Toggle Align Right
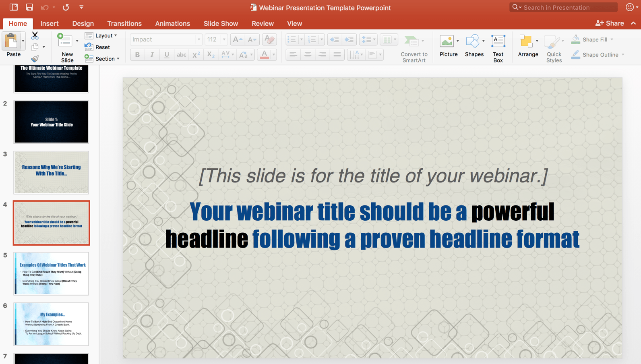Screen dimensions: 641x364 tap(323, 55)
